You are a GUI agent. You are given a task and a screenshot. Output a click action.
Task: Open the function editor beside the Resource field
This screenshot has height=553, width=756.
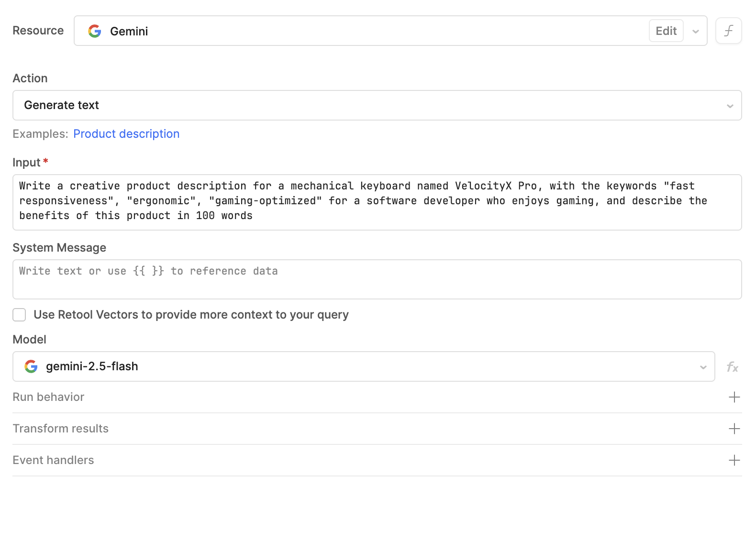click(728, 30)
